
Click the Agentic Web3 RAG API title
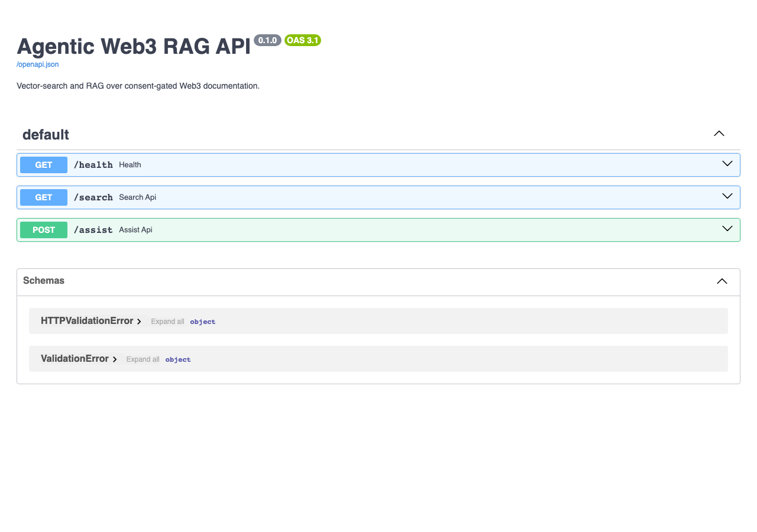[134, 47]
